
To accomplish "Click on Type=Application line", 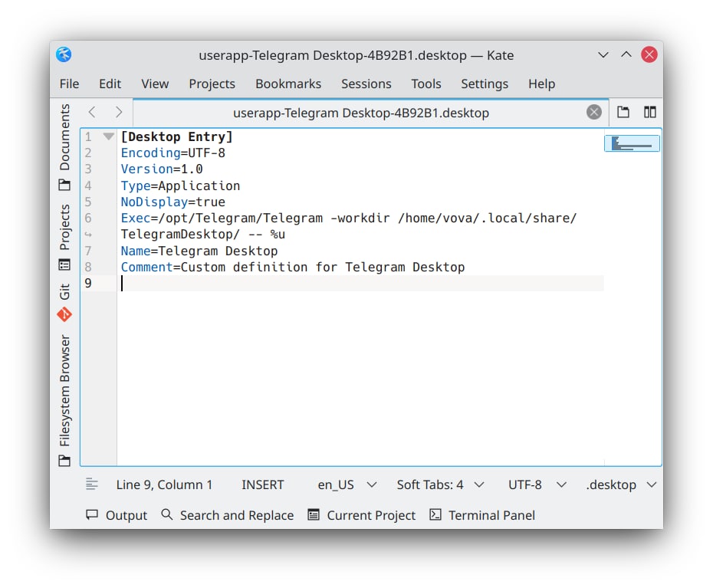I will point(180,186).
